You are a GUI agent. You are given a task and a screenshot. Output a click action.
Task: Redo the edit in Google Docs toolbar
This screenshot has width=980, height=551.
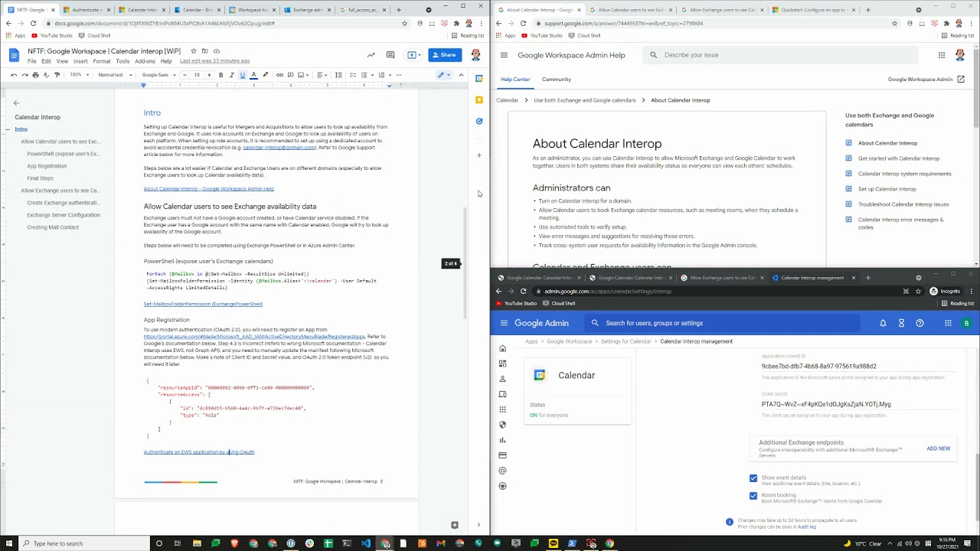click(x=24, y=75)
